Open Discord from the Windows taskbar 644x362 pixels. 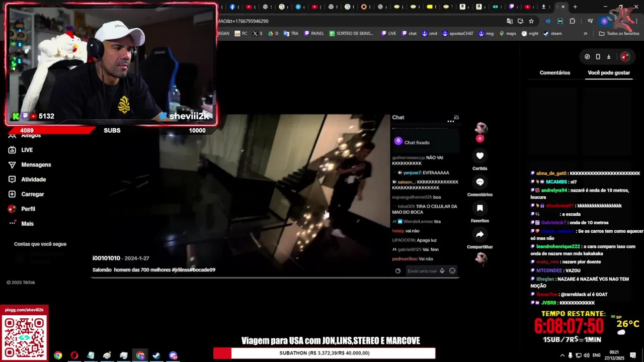coord(173,355)
